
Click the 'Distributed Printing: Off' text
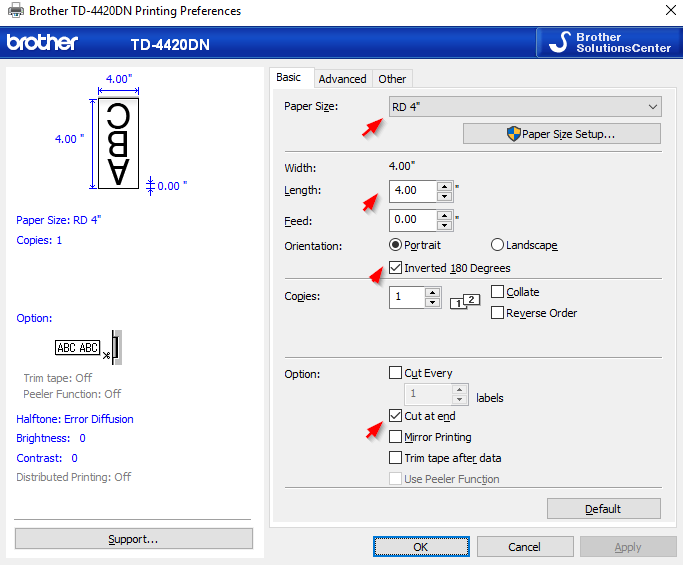point(74,477)
